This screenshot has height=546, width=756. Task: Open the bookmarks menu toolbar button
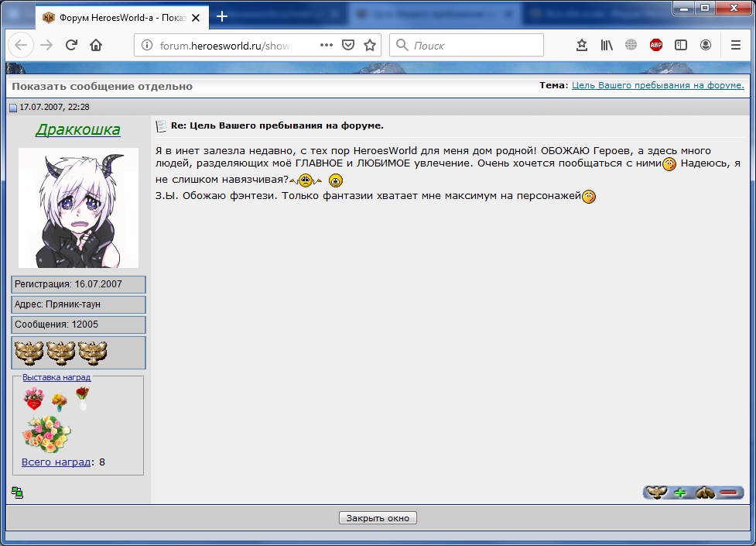click(582, 45)
